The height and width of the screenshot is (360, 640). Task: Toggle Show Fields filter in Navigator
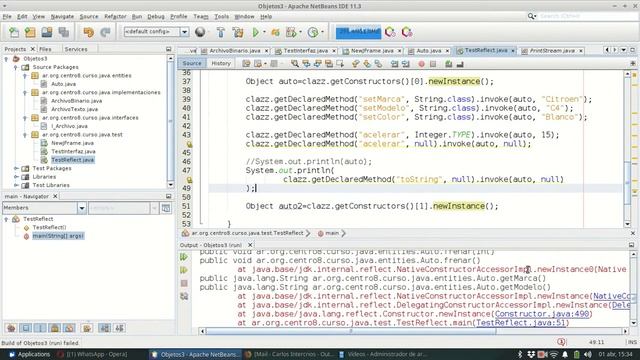coord(26,328)
